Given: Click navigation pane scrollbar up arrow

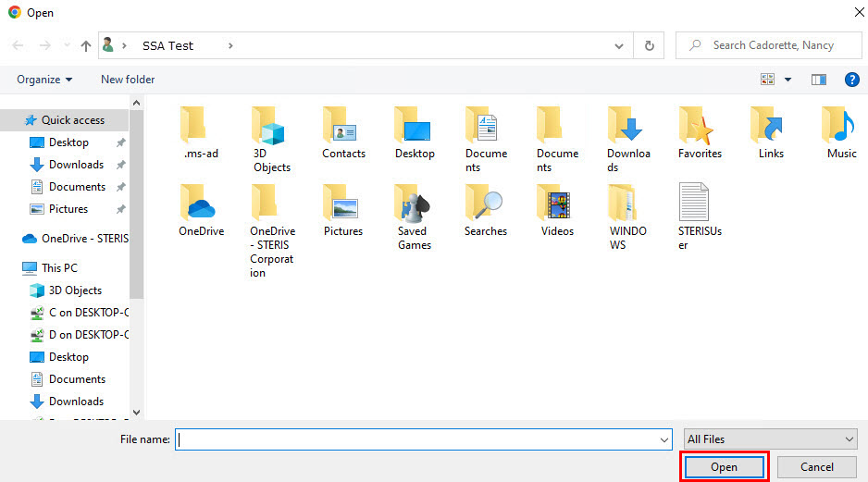Looking at the screenshot, I should coord(136,103).
